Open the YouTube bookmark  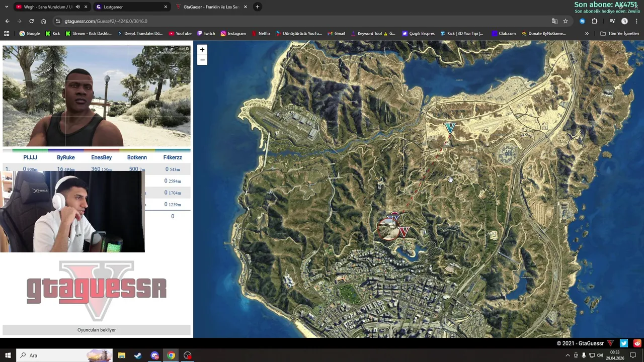(180, 34)
